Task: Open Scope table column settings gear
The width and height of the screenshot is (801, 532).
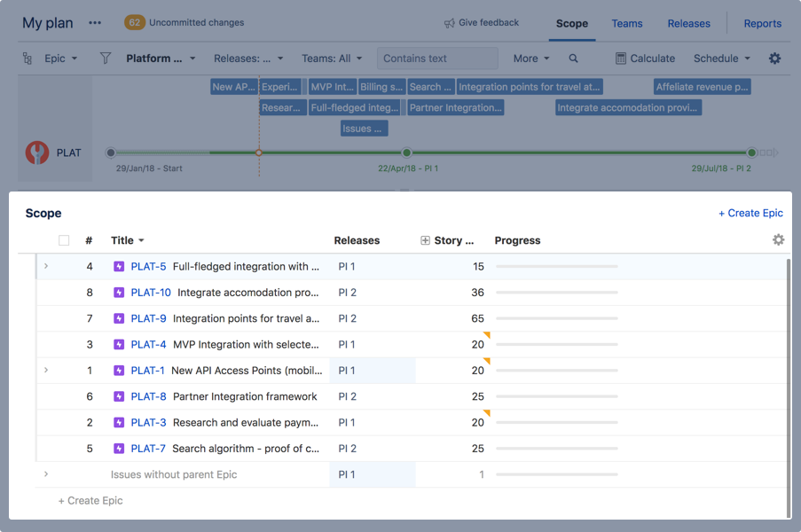Action: pyautogui.click(x=778, y=240)
